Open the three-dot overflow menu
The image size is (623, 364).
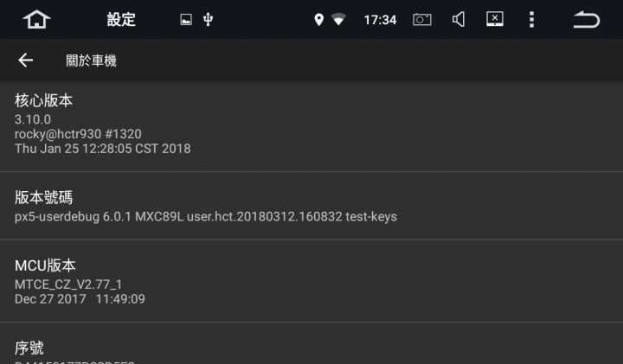(x=531, y=19)
